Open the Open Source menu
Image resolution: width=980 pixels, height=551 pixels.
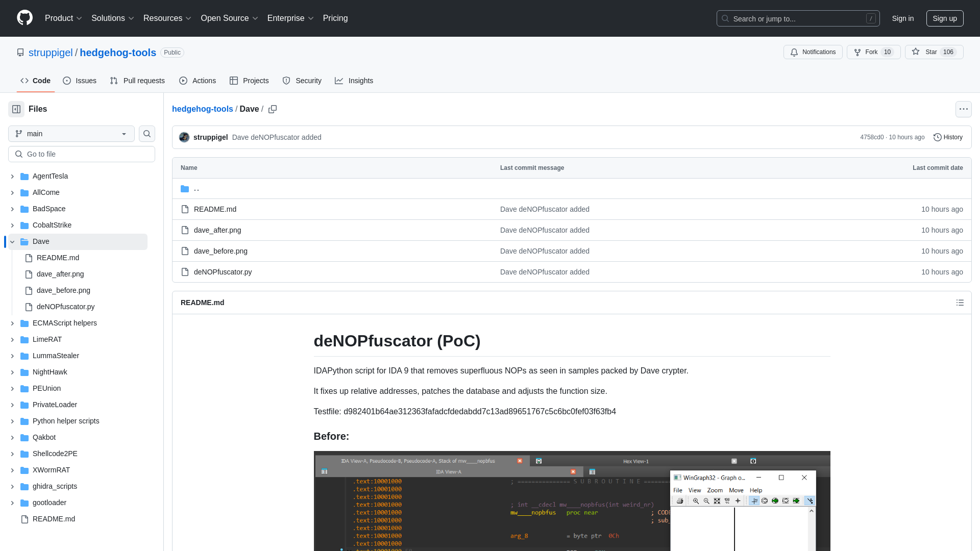tap(229, 18)
